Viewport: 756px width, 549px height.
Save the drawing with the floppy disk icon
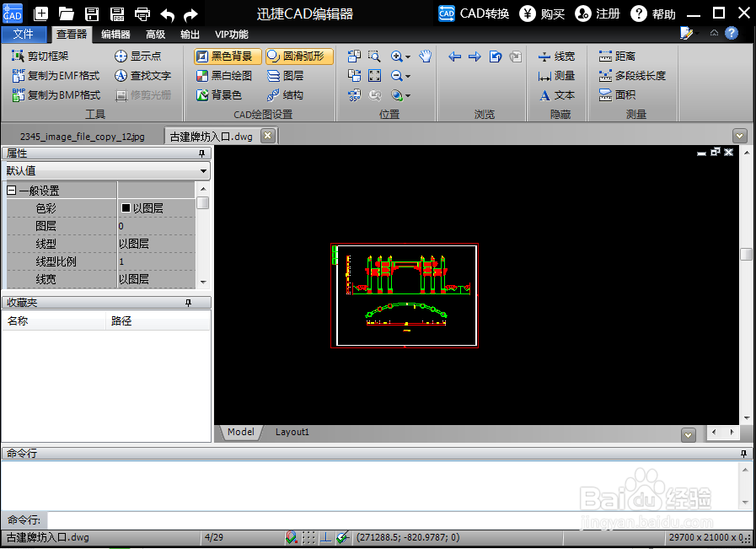(x=92, y=14)
